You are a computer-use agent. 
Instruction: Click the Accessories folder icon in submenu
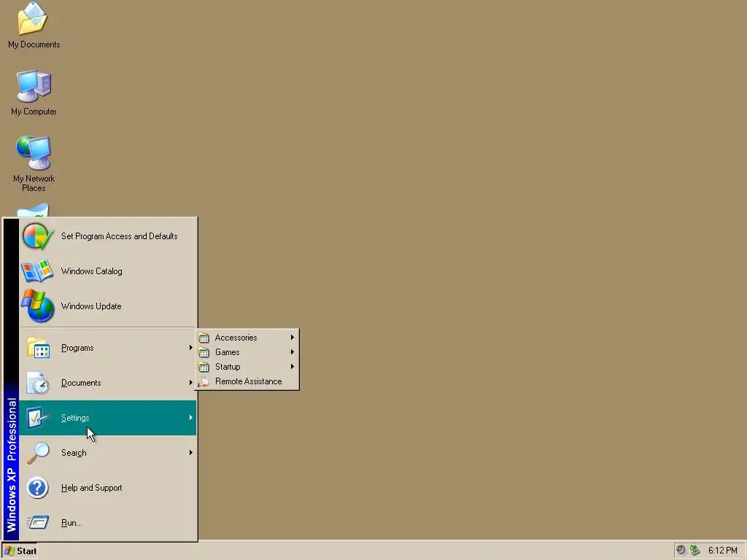coord(204,338)
